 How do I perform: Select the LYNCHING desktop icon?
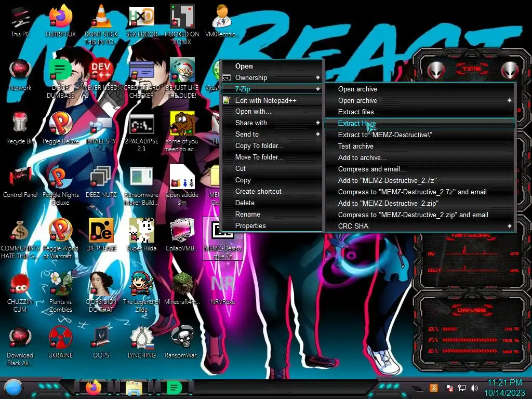click(141, 343)
